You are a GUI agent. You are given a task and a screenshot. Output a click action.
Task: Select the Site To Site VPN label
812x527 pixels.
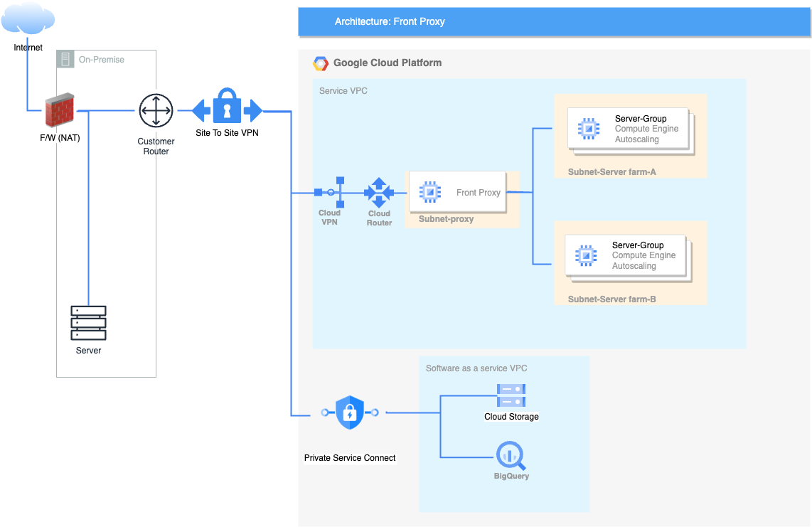[x=227, y=133]
